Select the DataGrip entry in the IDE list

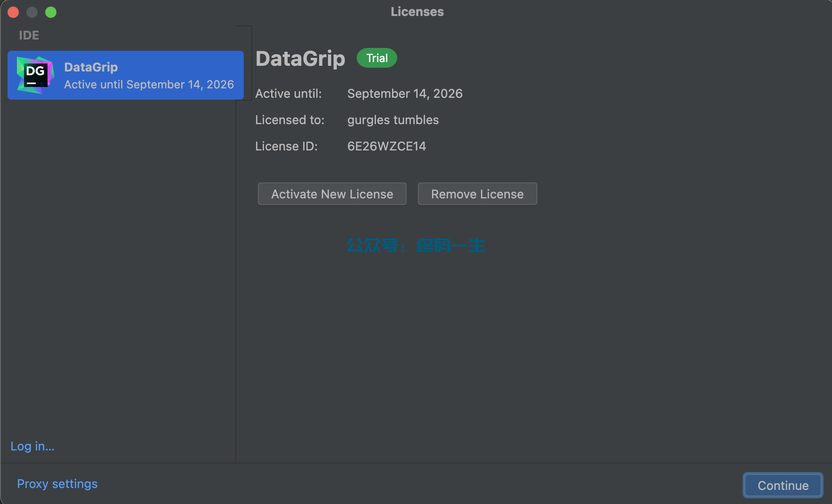click(126, 75)
